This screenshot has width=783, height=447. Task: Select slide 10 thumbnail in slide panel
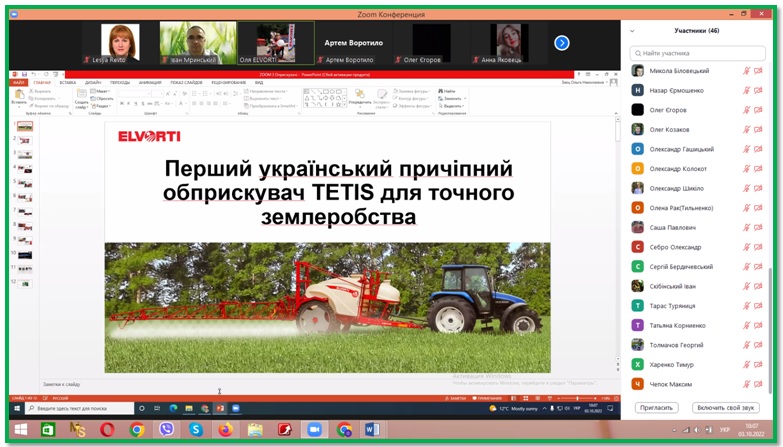[x=25, y=255]
